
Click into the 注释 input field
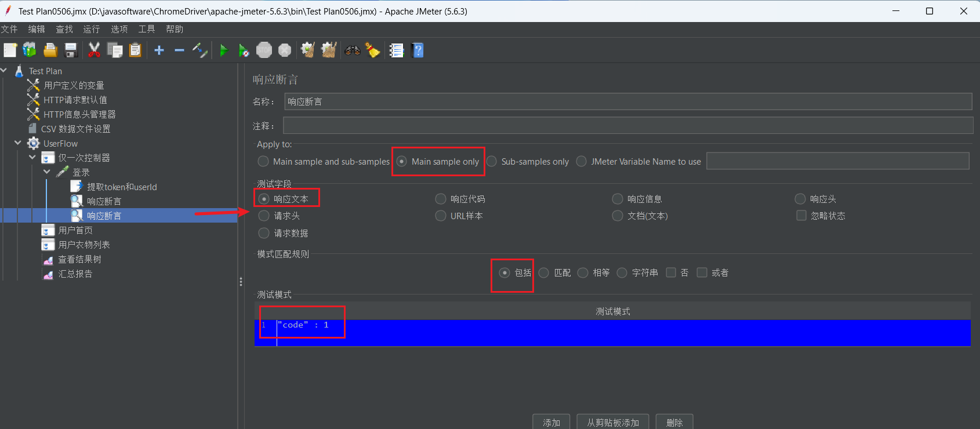point(628,126)
